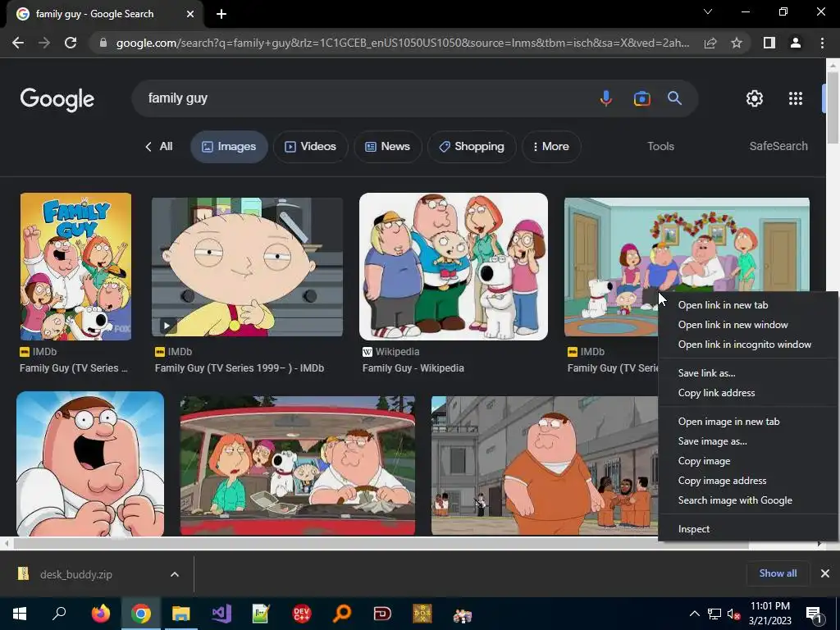Go back to the All results tab
Viewport: 840px width, 630px height.
pyautogui.click(x=158, y=146)
